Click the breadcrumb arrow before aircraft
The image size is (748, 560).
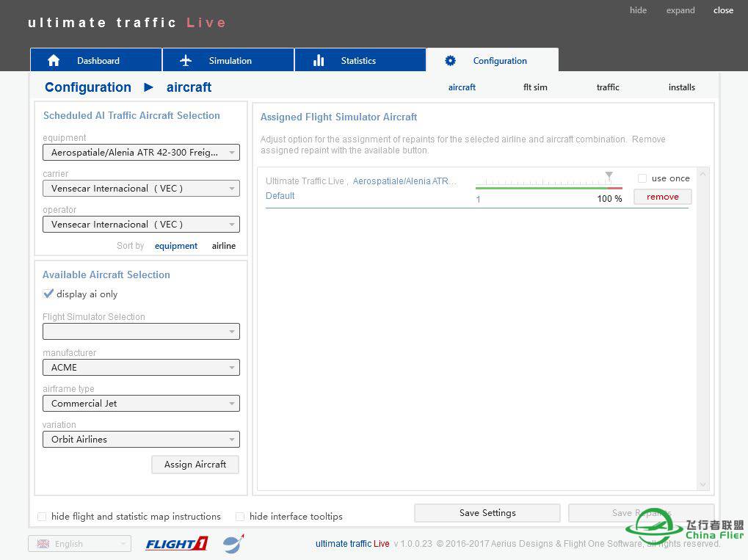point(148,87)
